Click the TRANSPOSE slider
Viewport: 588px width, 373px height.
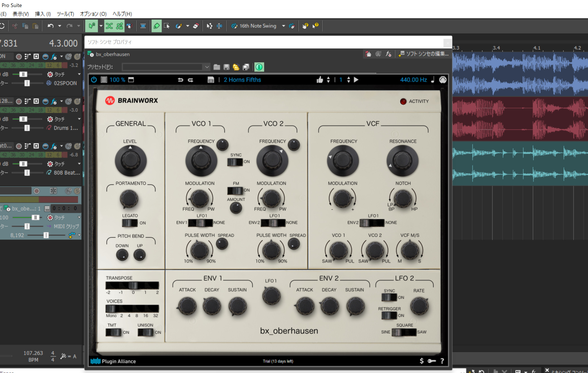click(x=132, y=285)
